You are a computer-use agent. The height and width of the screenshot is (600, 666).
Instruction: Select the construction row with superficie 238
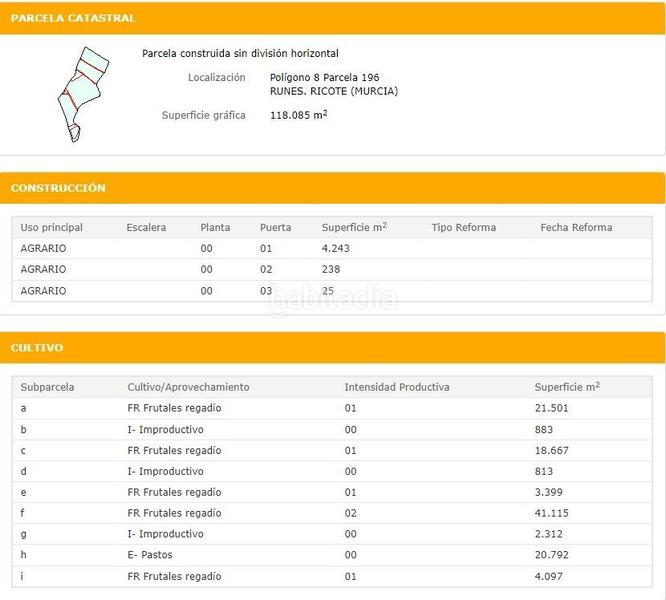point(331,269)
